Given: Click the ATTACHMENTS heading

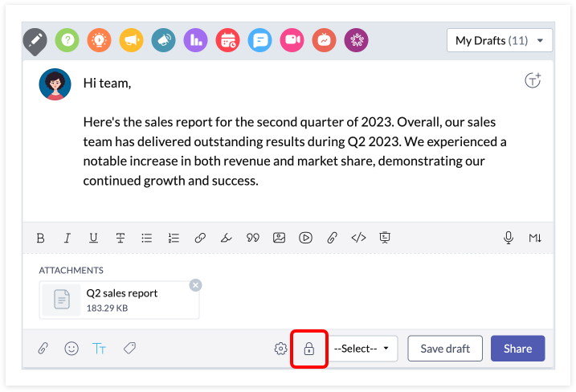Looking at the screenshot, I should click(x=71, y=271).
